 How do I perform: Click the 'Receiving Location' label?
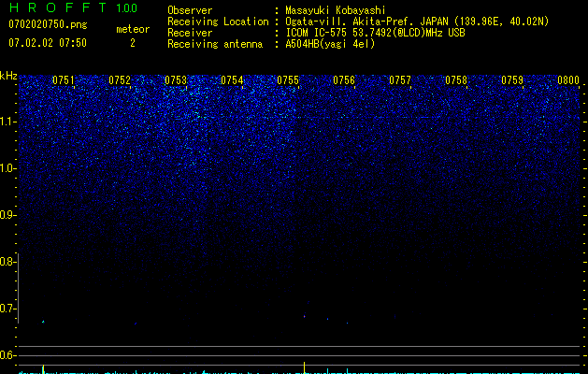tap(218, 22)
